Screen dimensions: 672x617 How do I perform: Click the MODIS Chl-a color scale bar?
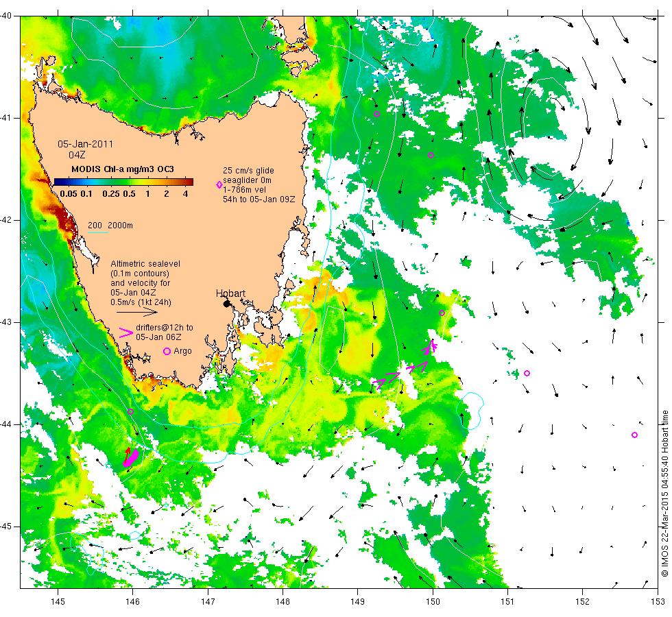(x=123, y=182)
